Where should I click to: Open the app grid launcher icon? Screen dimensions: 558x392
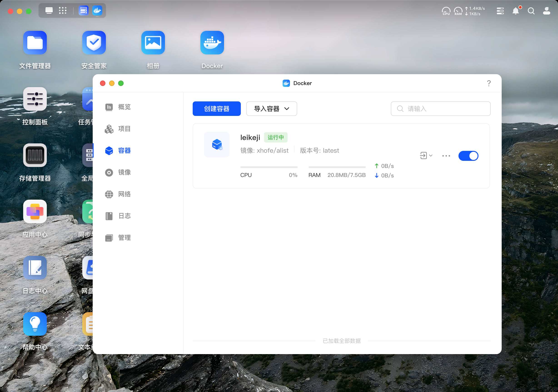click(x=62, y=10)
